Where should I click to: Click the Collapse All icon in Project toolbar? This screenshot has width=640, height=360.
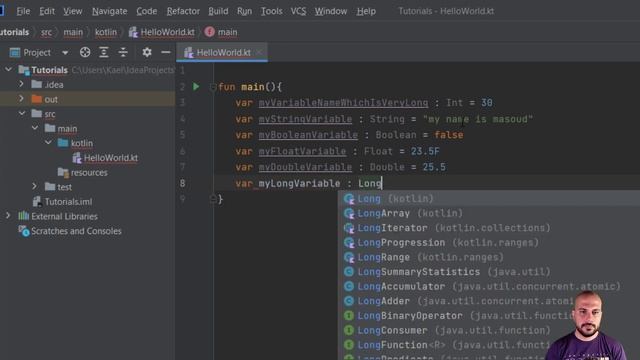(x=123, y=52)
